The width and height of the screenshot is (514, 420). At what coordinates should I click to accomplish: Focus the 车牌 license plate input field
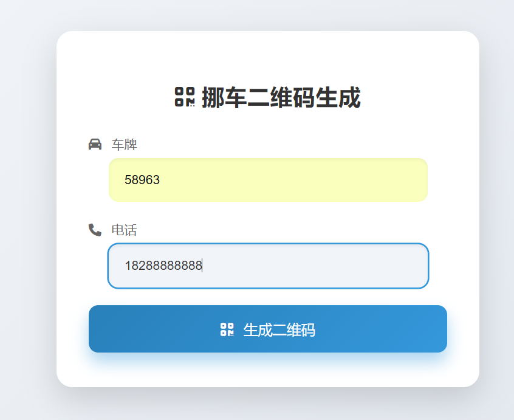pyautogui.click(x=268, y=179)
